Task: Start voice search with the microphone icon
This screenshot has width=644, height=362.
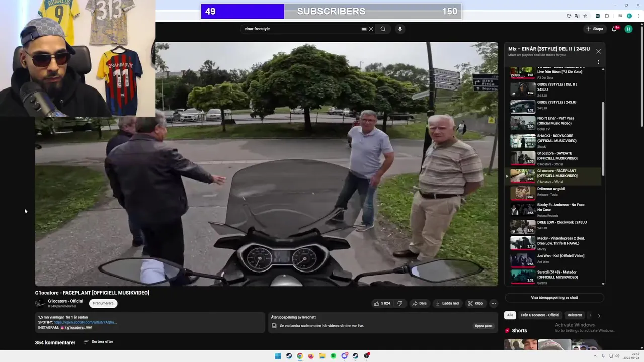Action: point(400,29)
